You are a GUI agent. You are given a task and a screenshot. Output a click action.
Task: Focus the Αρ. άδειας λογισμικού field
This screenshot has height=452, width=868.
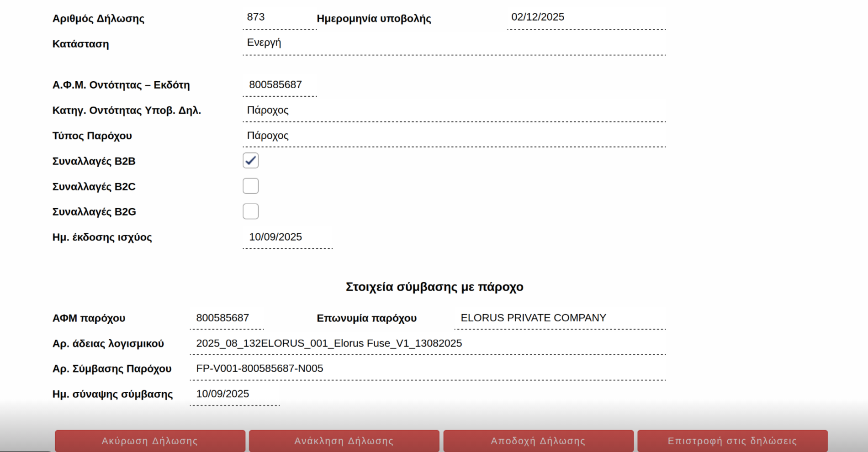point(427,344)
